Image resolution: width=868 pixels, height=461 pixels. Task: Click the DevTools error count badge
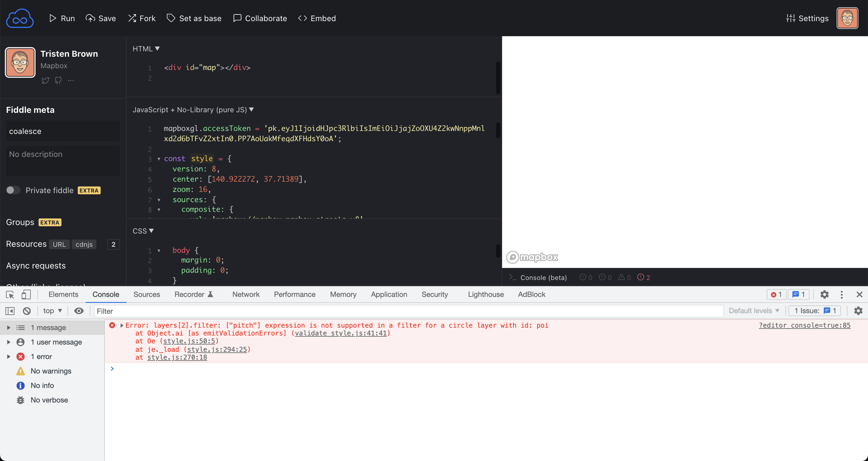[x=776, y=294]
